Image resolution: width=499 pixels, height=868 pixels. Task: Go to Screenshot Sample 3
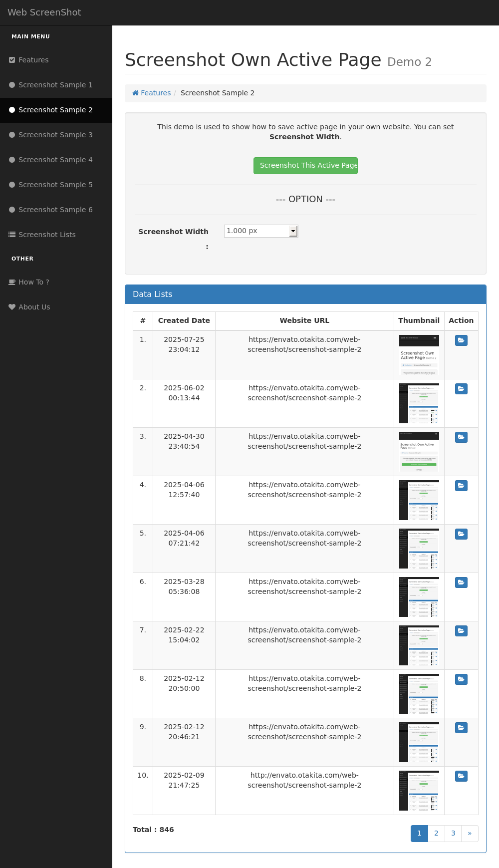56,135
